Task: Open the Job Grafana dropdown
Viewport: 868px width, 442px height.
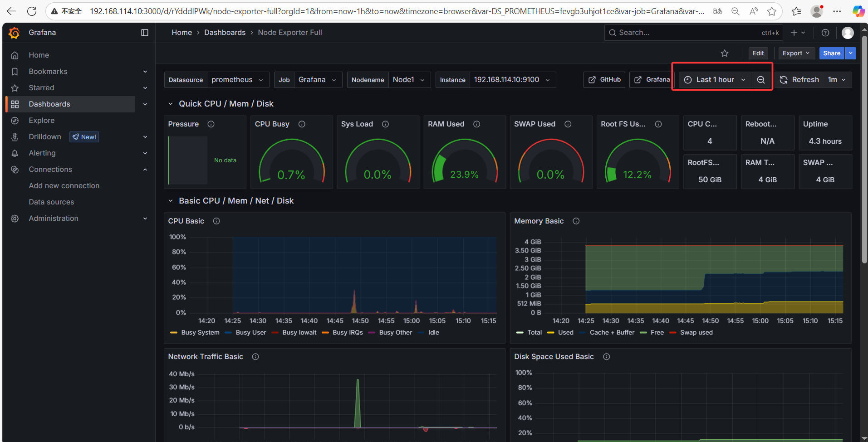Action: (318, 80)
